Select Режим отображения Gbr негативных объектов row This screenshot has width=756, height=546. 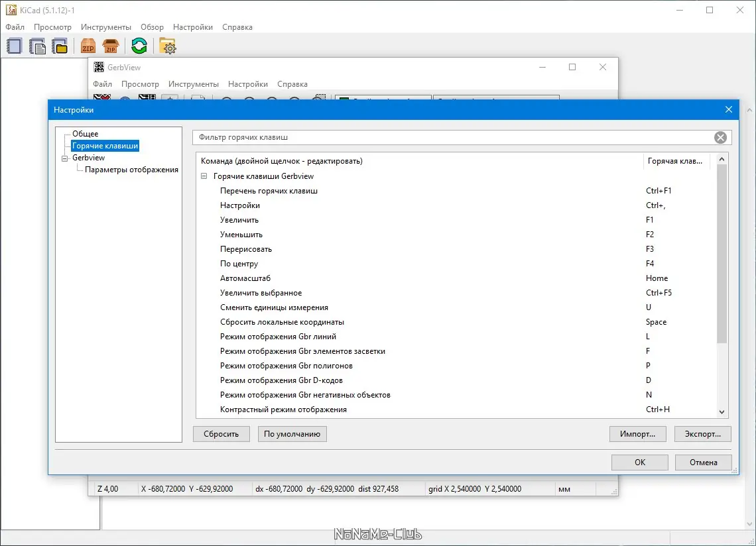pyautogui.click(x=457, y=395)
